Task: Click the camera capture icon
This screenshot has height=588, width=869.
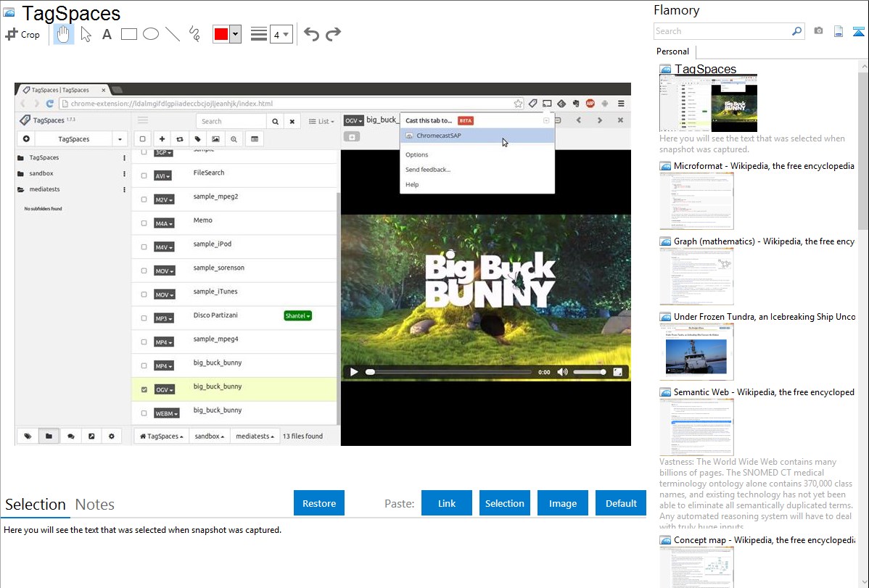Action: (x=818, y=31)
